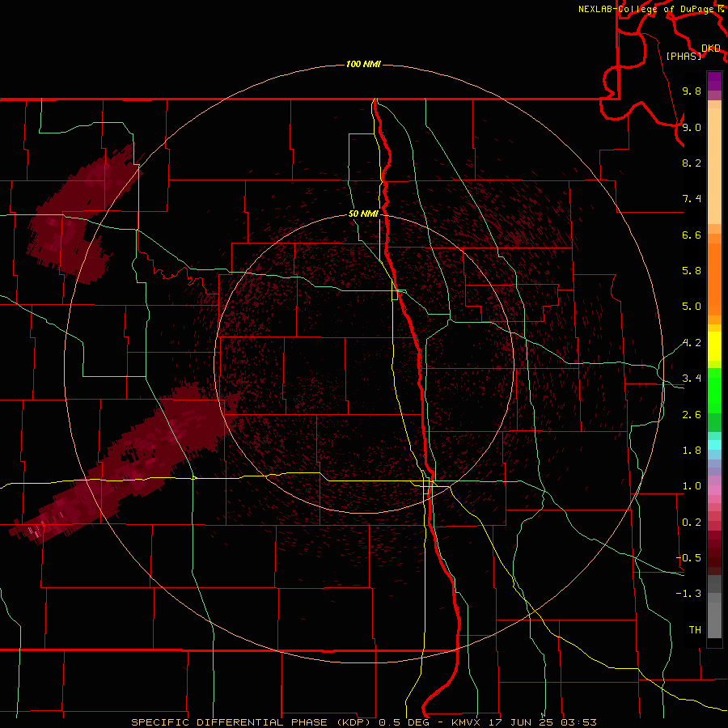This screenshot has height=728, width=728.
Task: Click the 7.4 scale value
Action: [x=692, y=199]
